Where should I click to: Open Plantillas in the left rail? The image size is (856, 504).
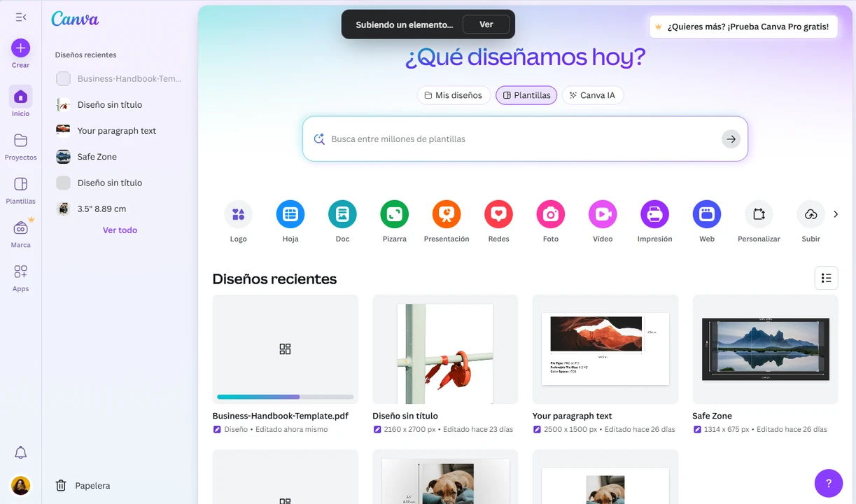[x=20, y=190]
